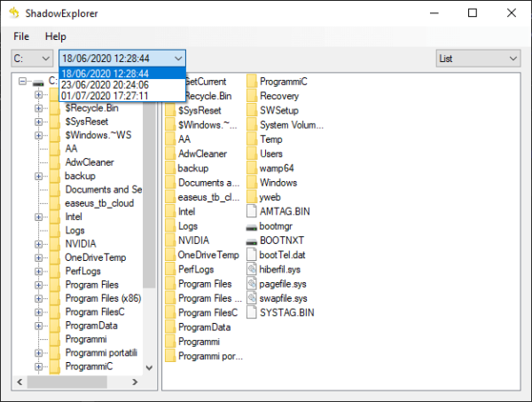Click the $Windows.~... folder icon in list
Image resolution: width=532 pixels, height=402 pixels.
pyautogui.click(x=170, y=125)
